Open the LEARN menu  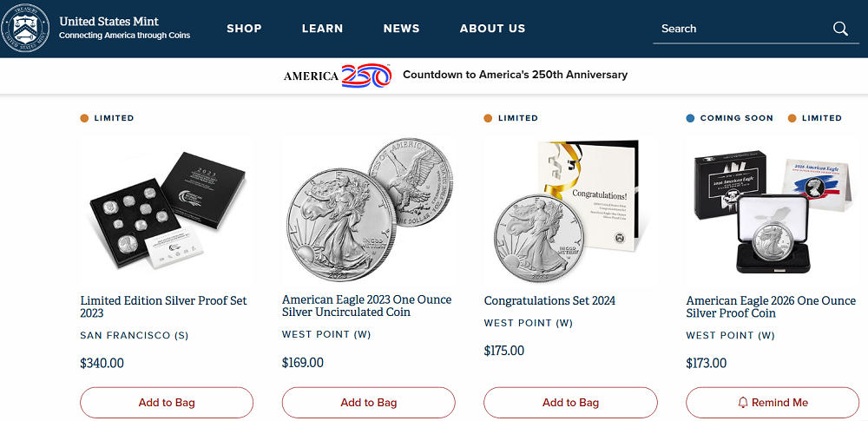pyautogui.click(x=322, y=29)
